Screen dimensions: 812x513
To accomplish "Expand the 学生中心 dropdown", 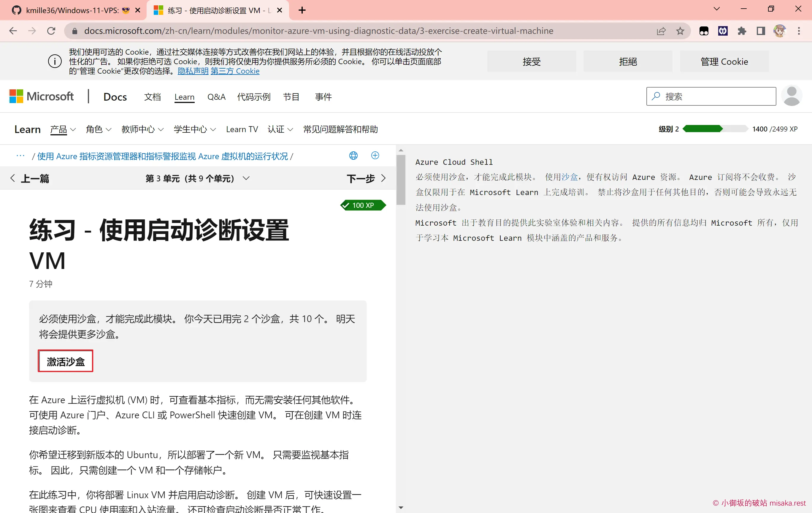I will tap(195, 129).
